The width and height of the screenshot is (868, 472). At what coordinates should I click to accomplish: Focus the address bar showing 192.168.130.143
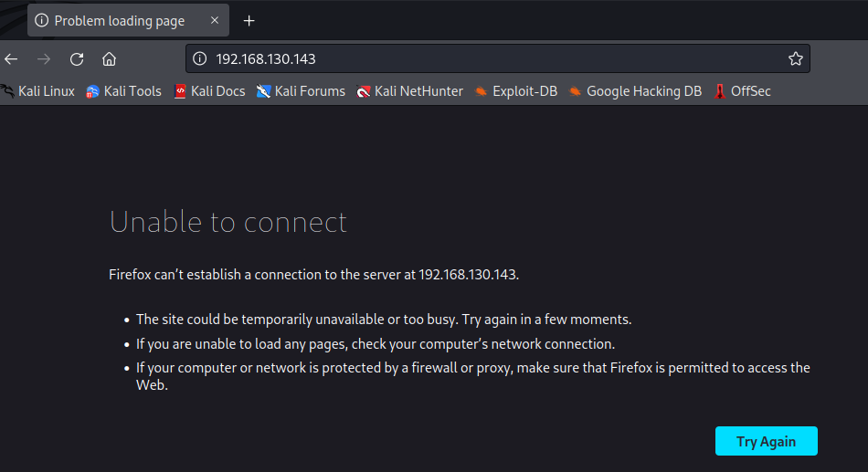[493, 59]
